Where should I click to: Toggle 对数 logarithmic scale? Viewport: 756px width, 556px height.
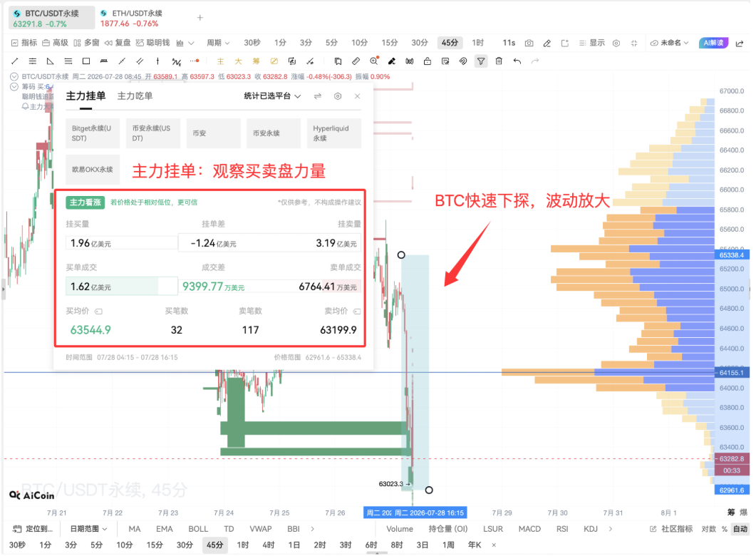click(x=708, y=529)
